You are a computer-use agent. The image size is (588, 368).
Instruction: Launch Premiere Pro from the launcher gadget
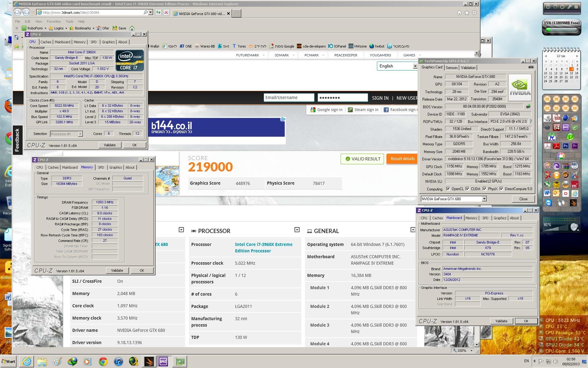pyautogui.click(x=575, y=146)
